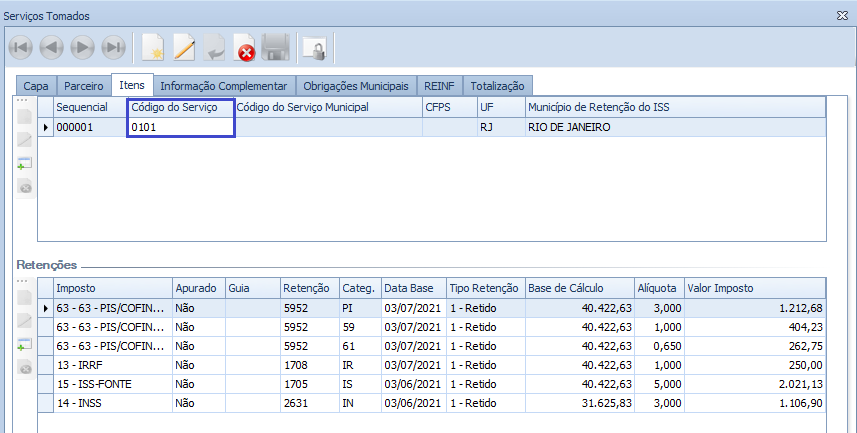Viewport: 857px width, 433px height.
Task: Open the Totalização tab
Action: 497,86
